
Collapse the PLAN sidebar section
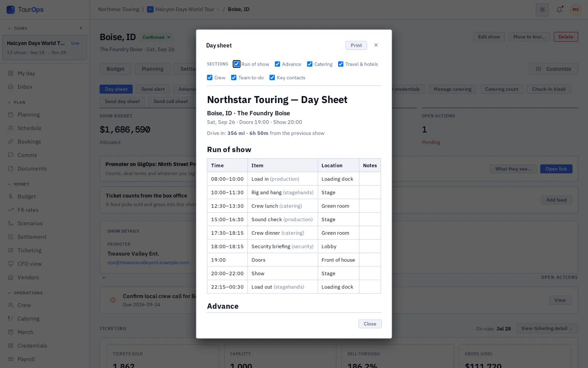click(17, 103)
